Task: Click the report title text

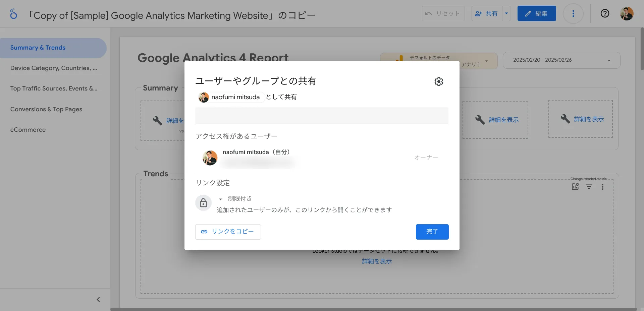Action: (x=172, y=15)
